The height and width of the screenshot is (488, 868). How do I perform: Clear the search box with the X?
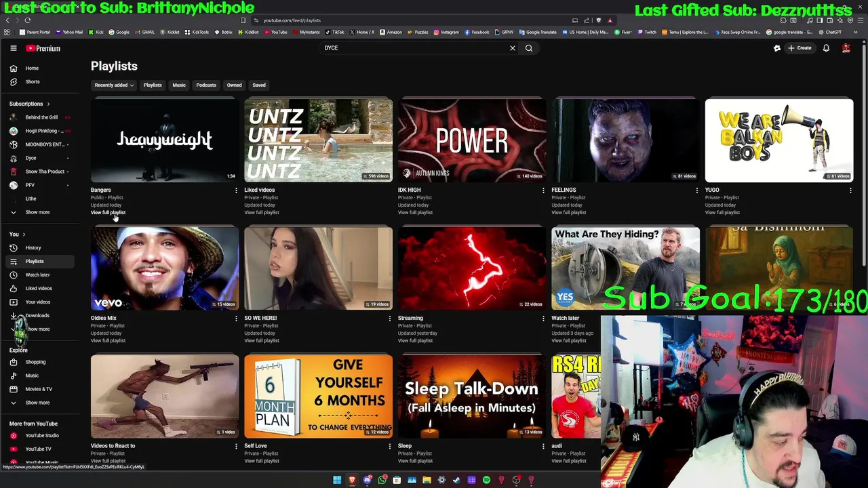[x=513, y=48]
